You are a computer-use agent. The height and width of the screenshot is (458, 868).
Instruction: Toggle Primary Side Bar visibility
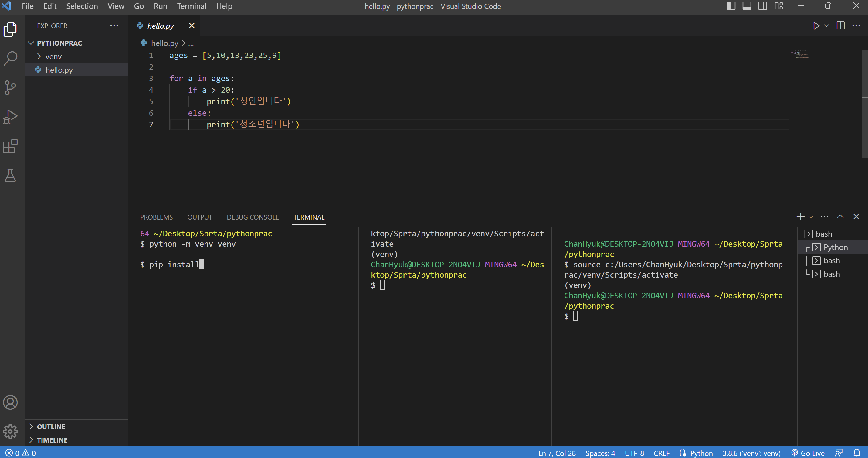(x=731, y=6)
